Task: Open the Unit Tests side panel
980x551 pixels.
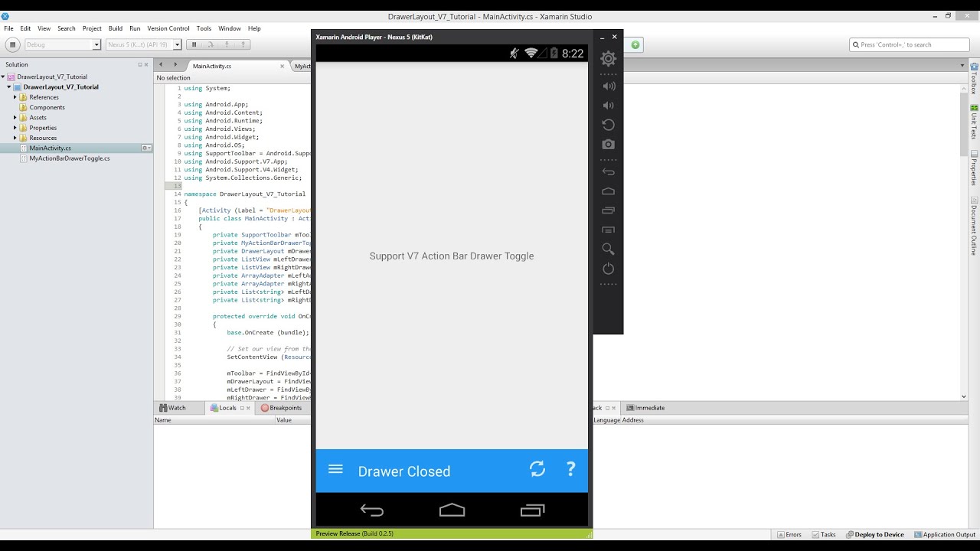Action: (974, 121)
